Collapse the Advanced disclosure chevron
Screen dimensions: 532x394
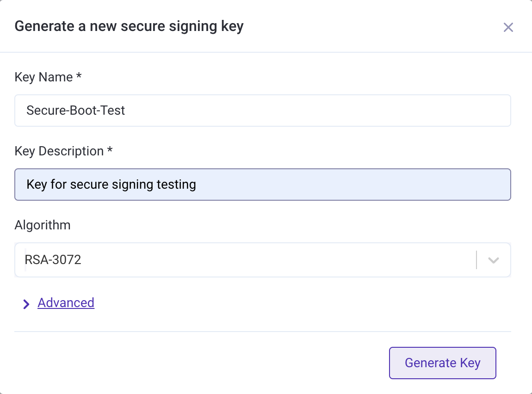tap(26, 304)
